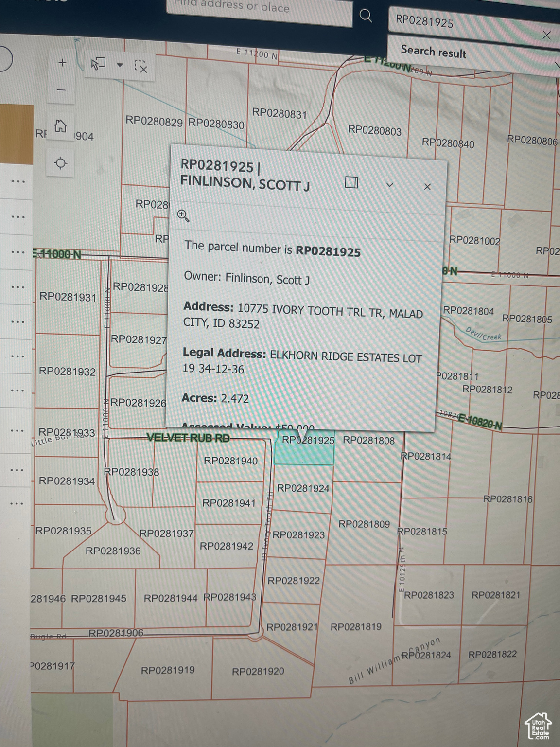Zoom out of the map
The width and height of the screenshot is (560, 747).
(61, 90)
